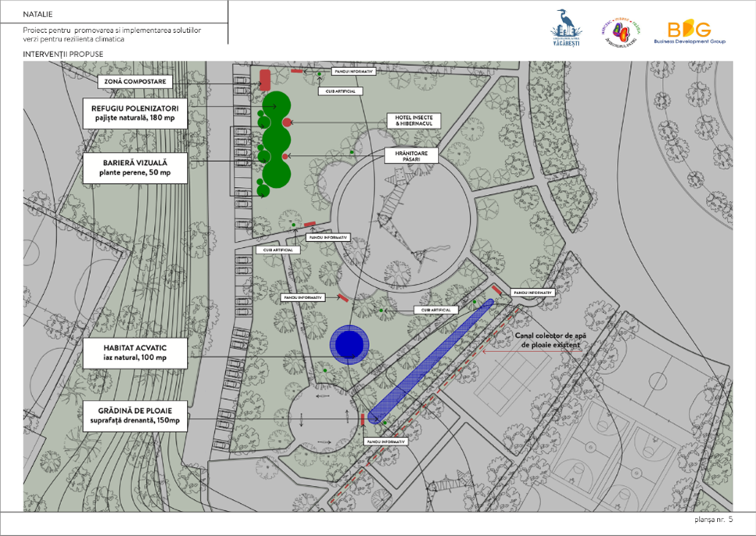756x536 pixels.
Task: Select the blue circular pond shape
Action: [349, 344]
